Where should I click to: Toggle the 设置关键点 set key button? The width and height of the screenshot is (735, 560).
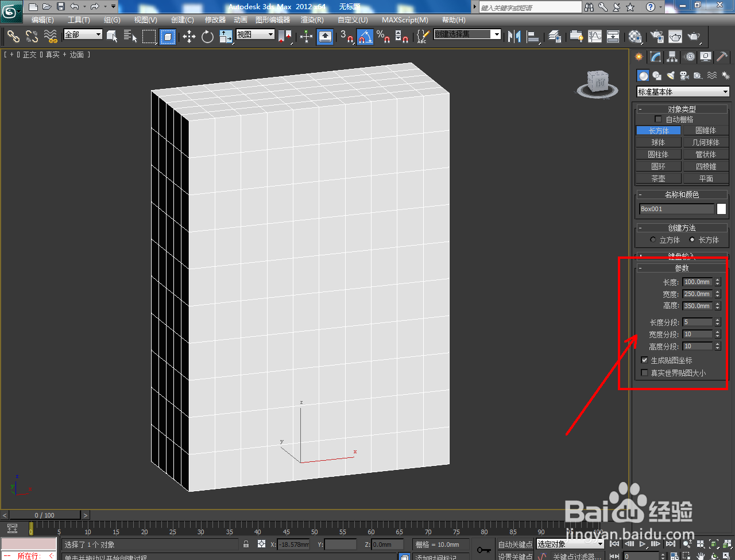pyautogui.click(x=515, y=557)
